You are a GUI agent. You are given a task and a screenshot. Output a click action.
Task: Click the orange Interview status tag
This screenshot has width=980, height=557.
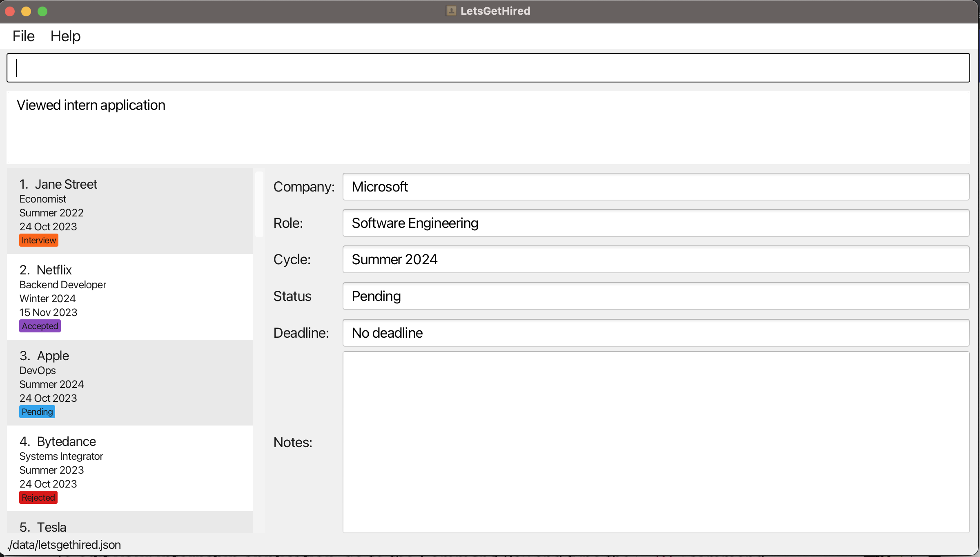click(x=39, y=240)
